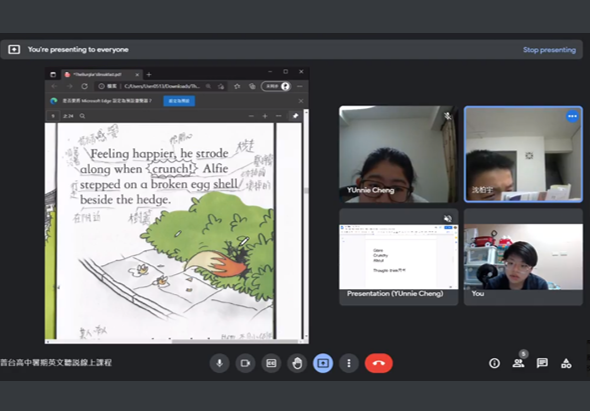Open meeting details info icon

494,363
